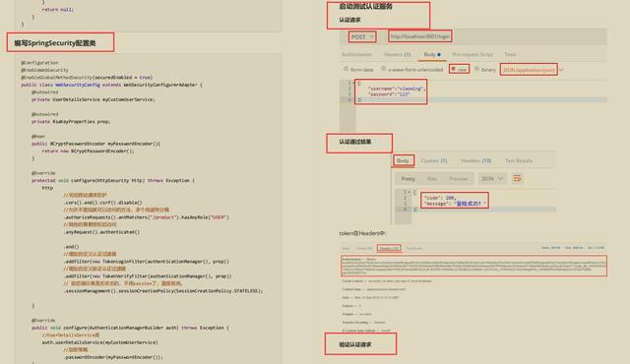630x364 pixels.
Task: Select the raw body radio button
Action: tap(453, 69)
